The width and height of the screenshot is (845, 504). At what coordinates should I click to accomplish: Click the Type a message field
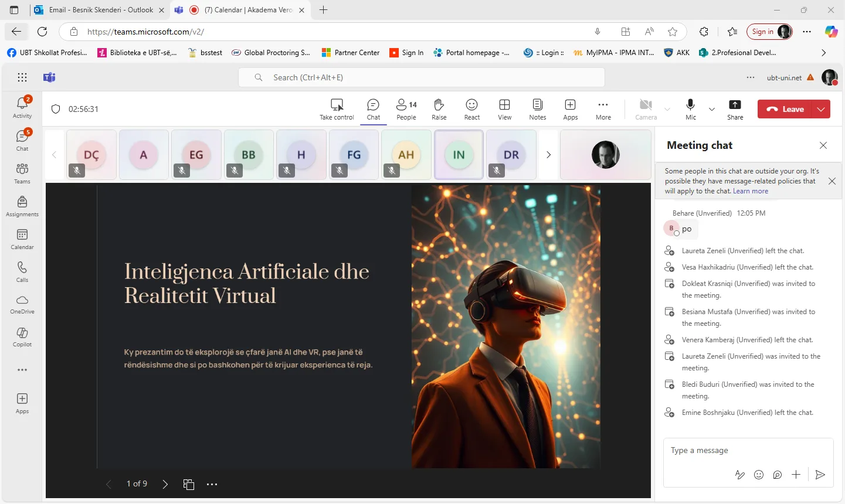[x=748, y=451]
